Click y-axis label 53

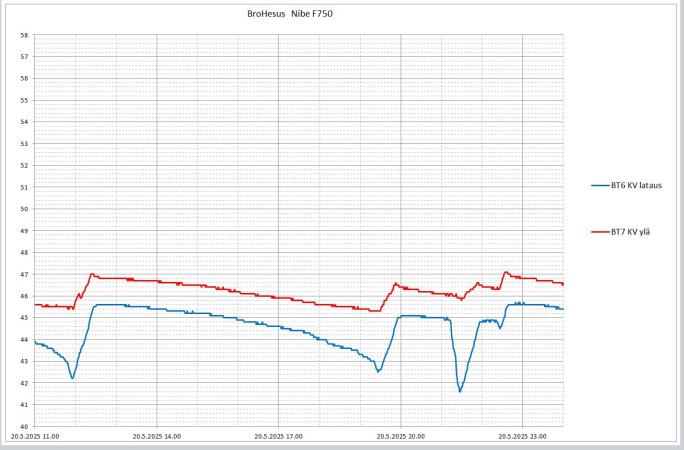point(24,143)
